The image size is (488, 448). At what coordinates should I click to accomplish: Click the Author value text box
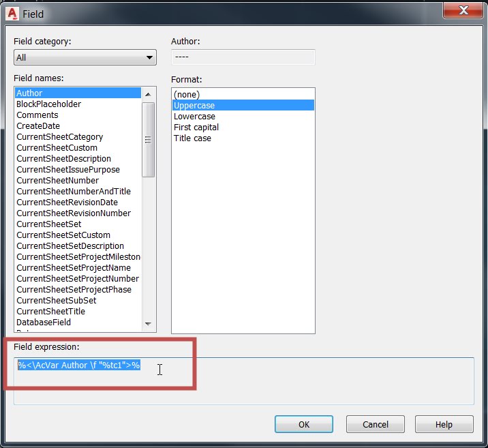243,57
